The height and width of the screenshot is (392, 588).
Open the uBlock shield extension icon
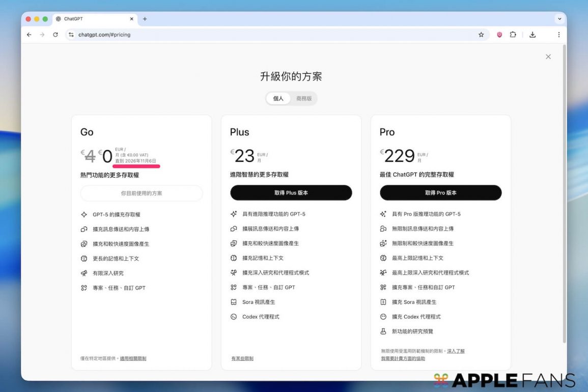coord(499,35)
